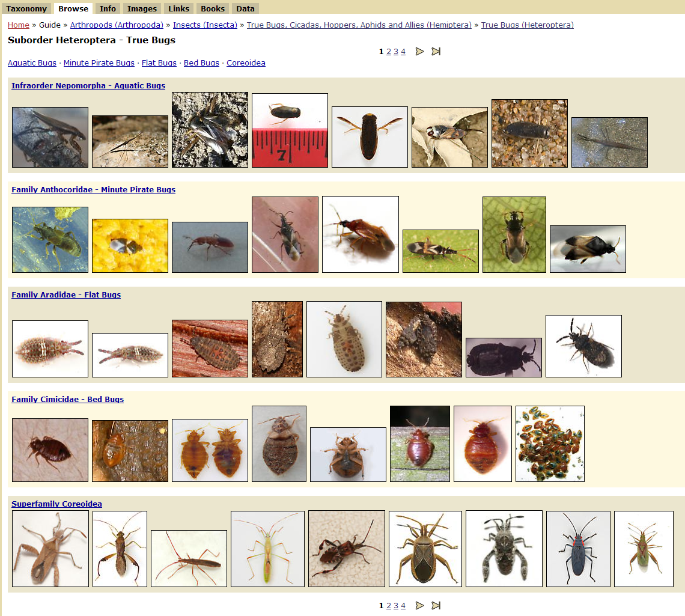685x616 pixels.
Task: Switch to the Images tab
Action: pyautogui.click(x=141, y=8)
